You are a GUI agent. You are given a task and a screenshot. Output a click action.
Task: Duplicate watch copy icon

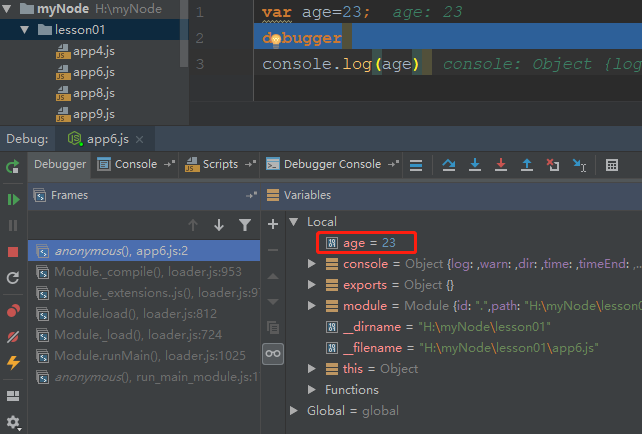point(273,328)
